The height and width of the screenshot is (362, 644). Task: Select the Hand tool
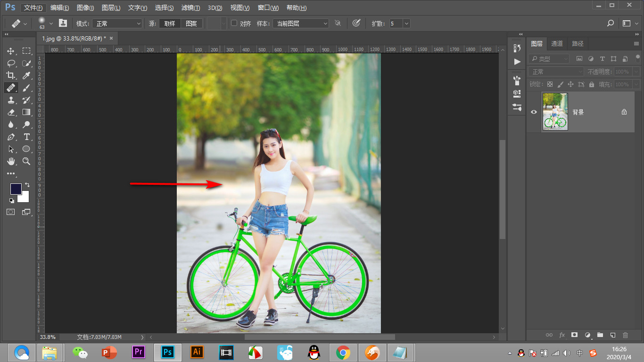(11, 161)
